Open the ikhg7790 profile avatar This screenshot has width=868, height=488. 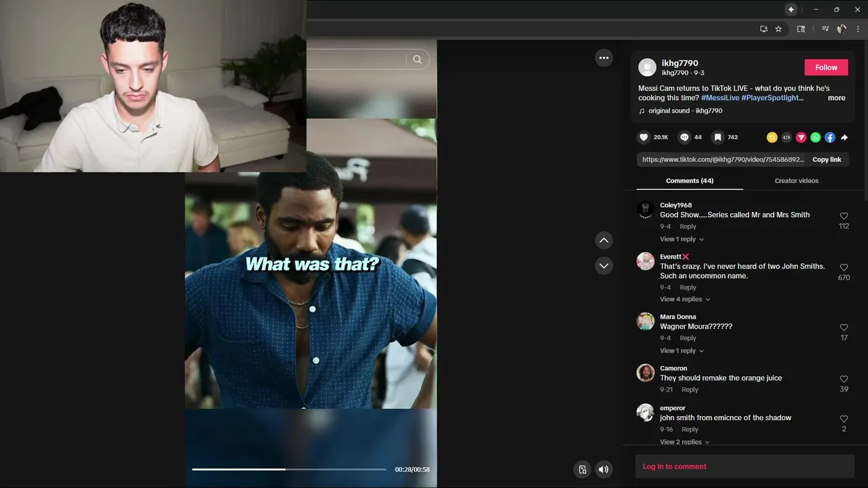coord(648,67)
